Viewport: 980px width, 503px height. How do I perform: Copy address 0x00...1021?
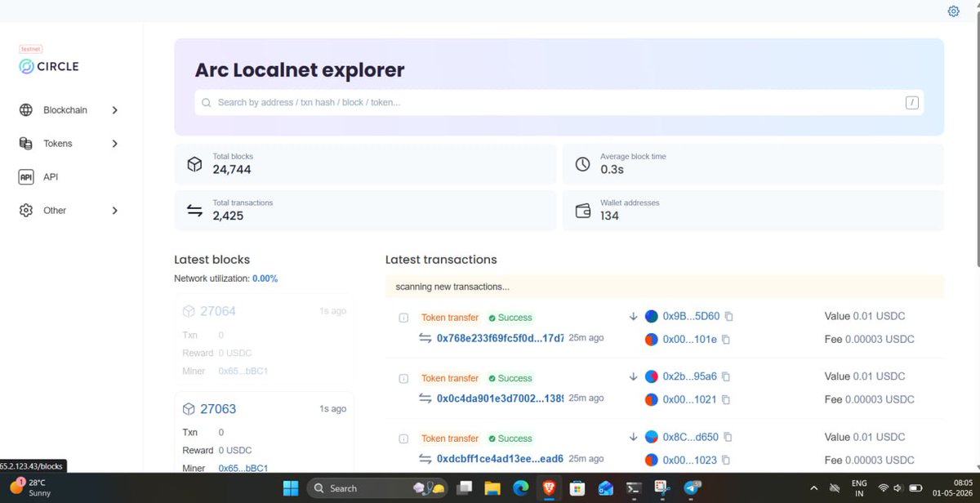725,399
